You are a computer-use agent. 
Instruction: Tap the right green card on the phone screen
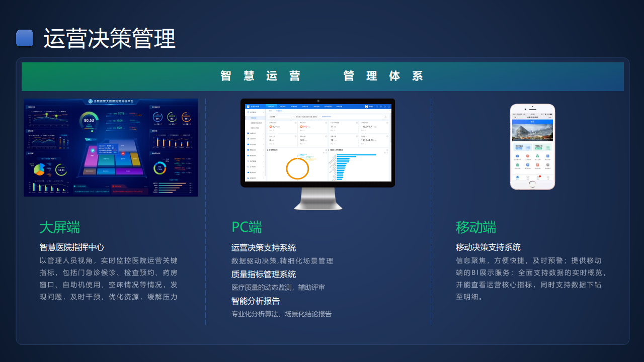(x=542, y=147)
